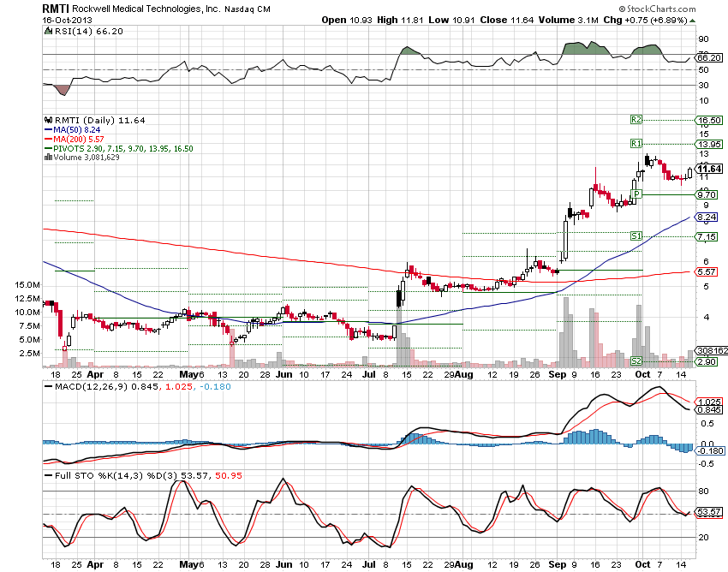Click the MA(50) 8.24 legend entry
This screenshot has width=728, height=572.
coord(76,130)
